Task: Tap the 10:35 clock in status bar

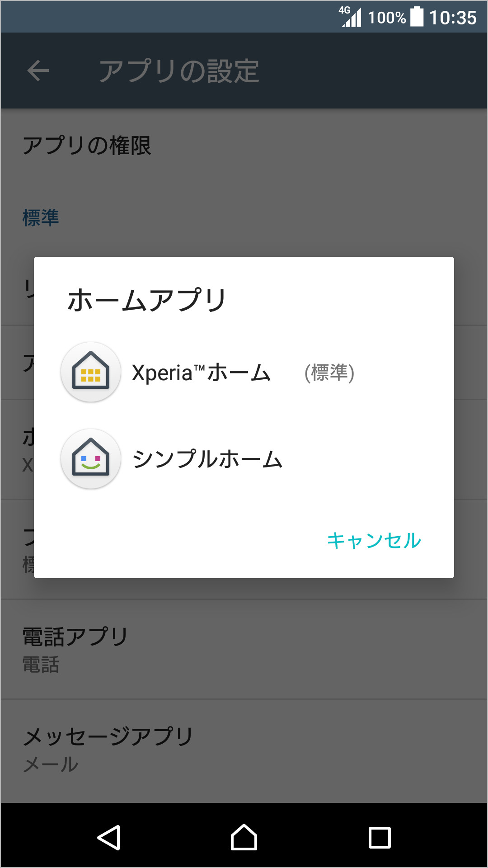Action: (x=452, y=18)
